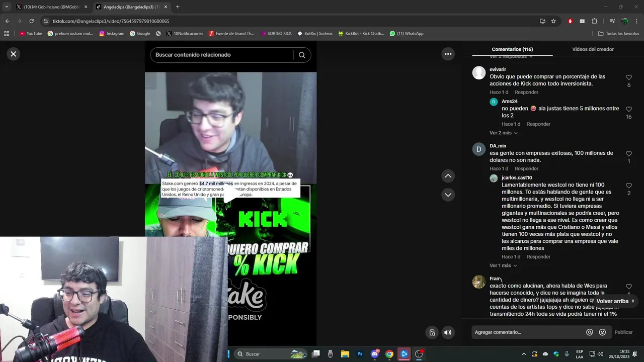This screenshot has width=644, height=362.
Task: Open the Instagram bookmark
Action: click(x=112, y=34)
